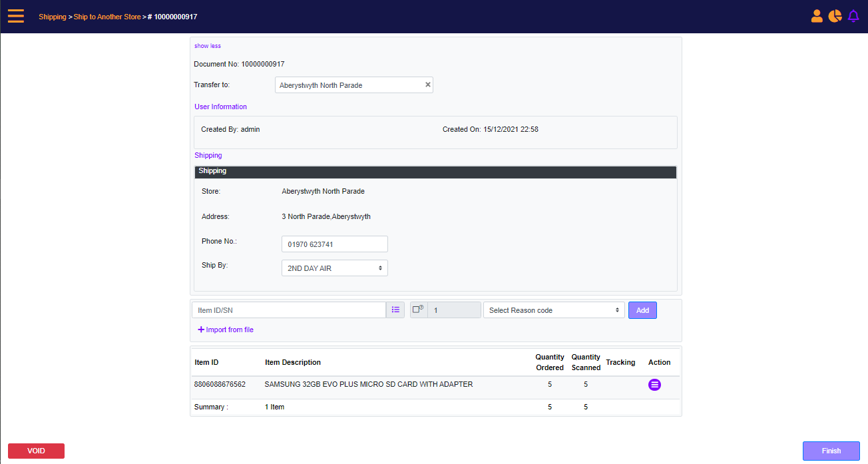This screenshot has width=868, height=464.
Task: Click the Item ID column header
Action: 206,362
